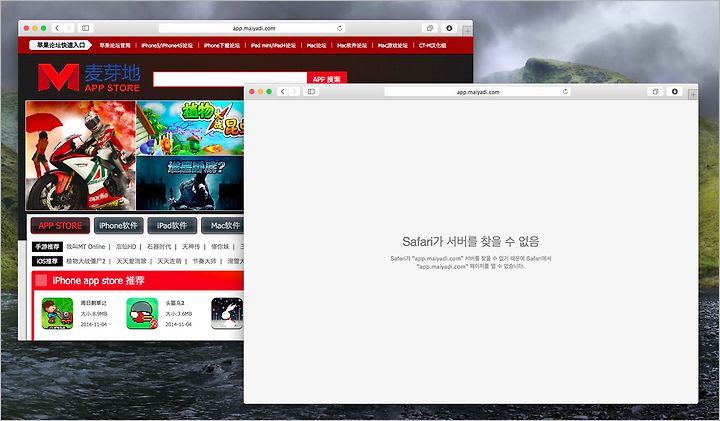
Task: Open the motorcycle racing game banner
Action: click(81, 155)
